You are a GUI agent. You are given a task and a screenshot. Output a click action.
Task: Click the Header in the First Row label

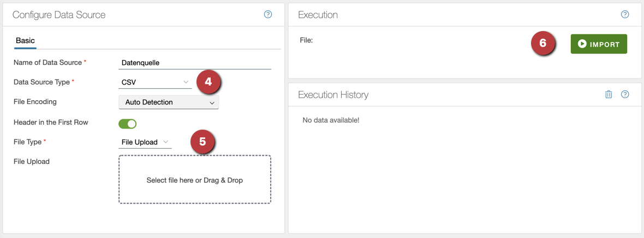coord(51,122)
